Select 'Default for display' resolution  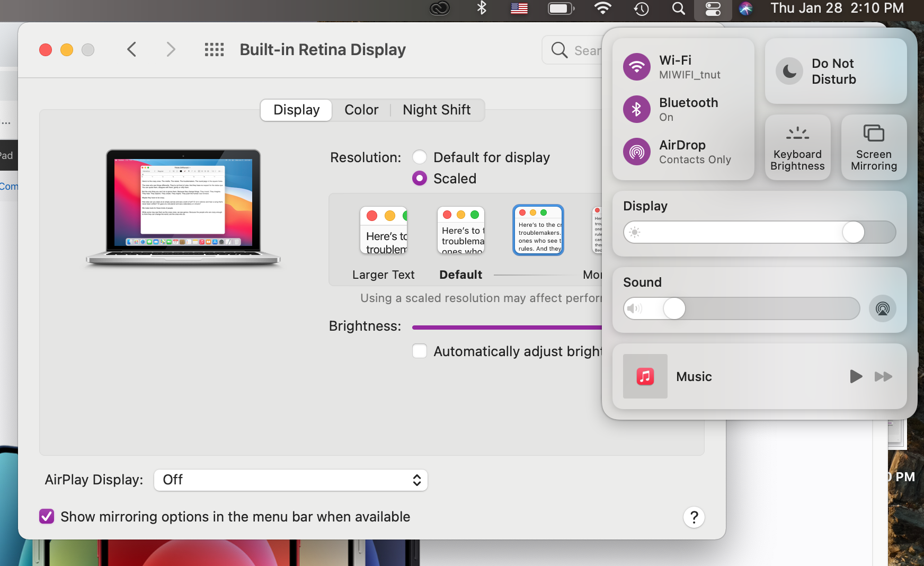coord(420,157)
